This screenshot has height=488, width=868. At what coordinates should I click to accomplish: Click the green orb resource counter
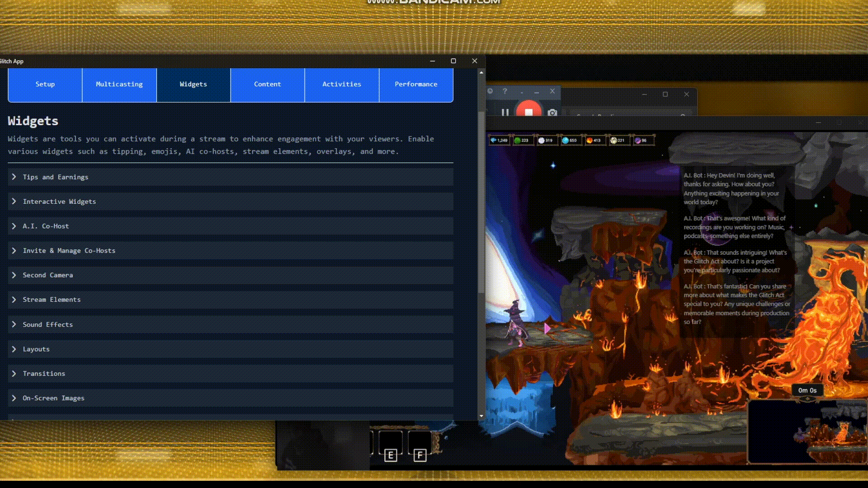(522, 141)
